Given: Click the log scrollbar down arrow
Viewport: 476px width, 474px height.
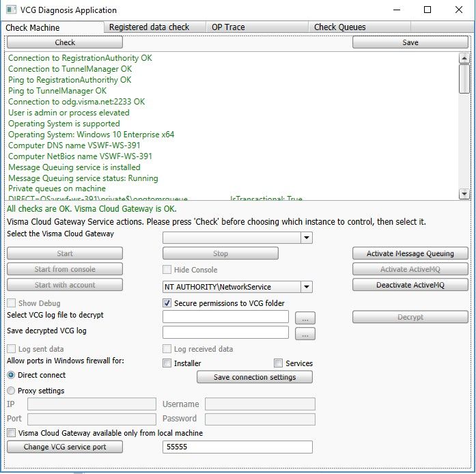Looking at the screenshot, I should (x=464, y=193).
